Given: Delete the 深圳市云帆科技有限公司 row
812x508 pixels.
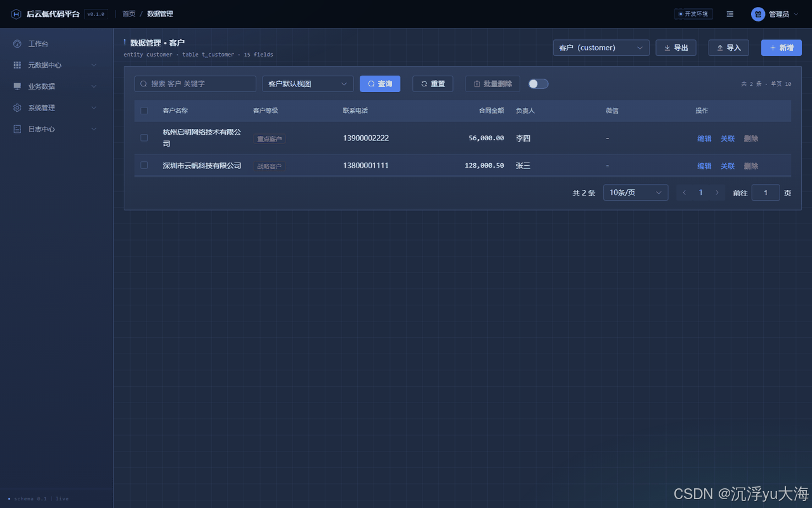Looking at the screenshot, I should [x=751, y=166].
